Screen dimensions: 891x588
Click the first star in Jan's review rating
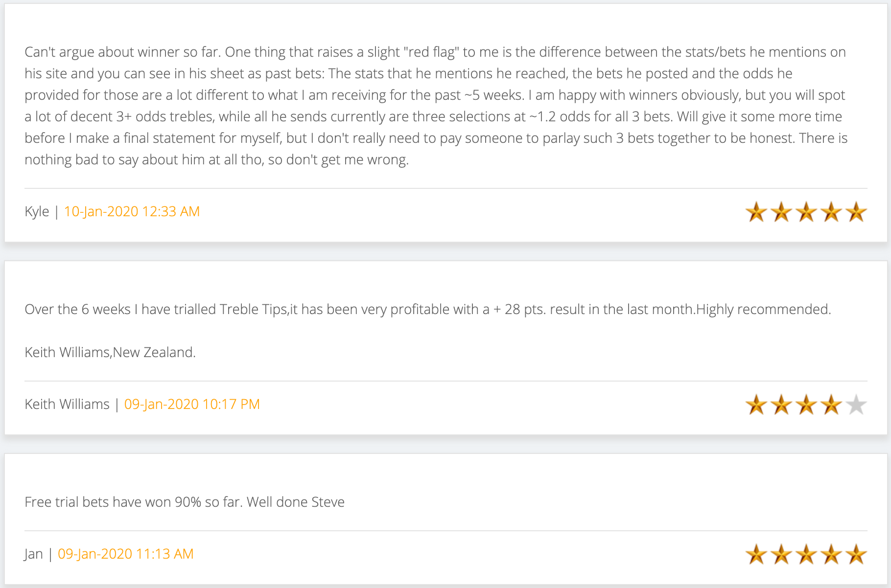click(x=756, y=554)
